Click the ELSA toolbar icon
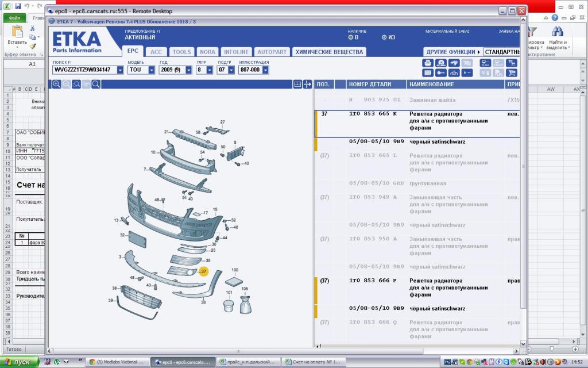Image resolution: width=588 pixels, height=368 pixels. tap(485, 63)
